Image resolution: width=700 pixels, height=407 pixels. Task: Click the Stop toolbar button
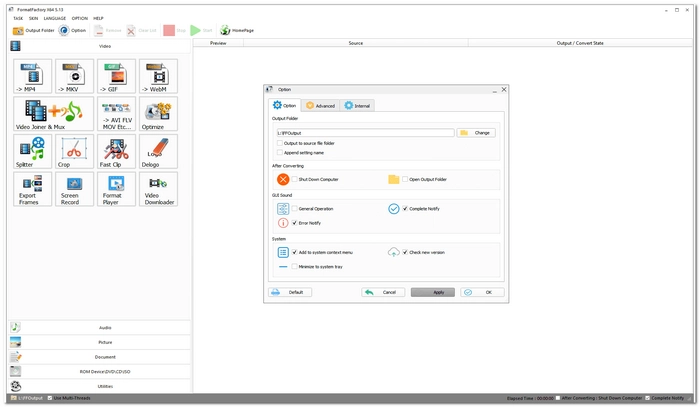(175, 30)
